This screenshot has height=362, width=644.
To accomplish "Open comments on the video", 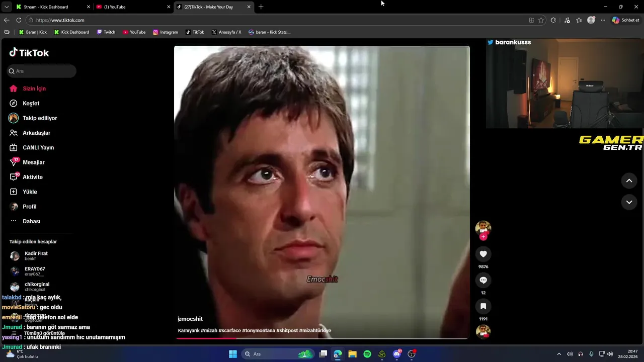I will (x=483, y=280).
